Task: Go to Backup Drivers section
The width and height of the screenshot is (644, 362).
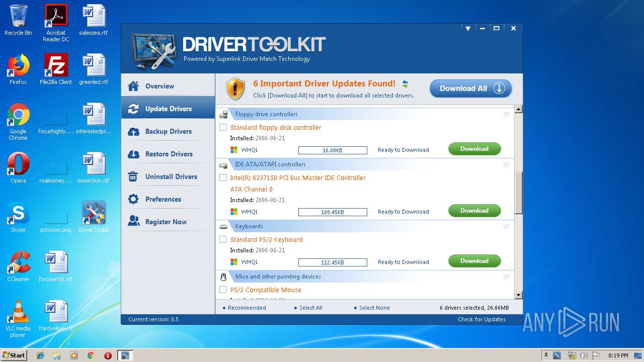Action: pos(168,131)
